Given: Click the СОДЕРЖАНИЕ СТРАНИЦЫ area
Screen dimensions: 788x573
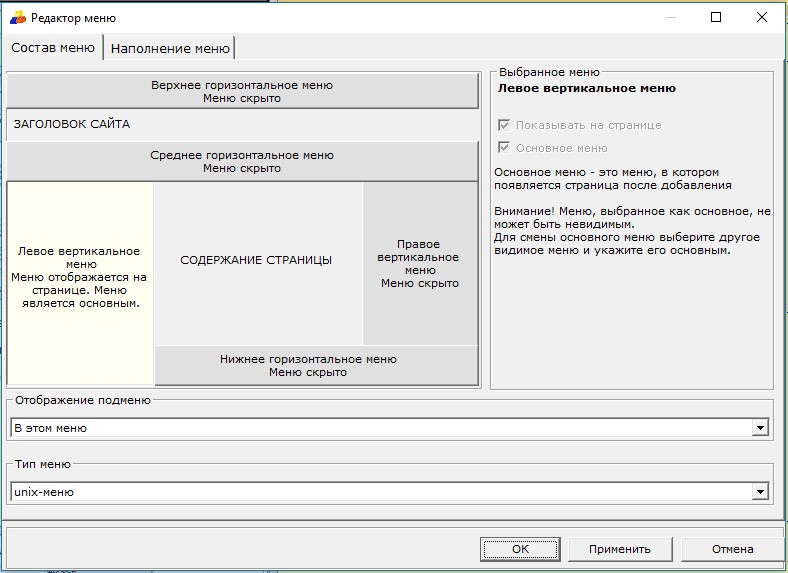Looking at the screenshot, I should click(x=257, y=261).
